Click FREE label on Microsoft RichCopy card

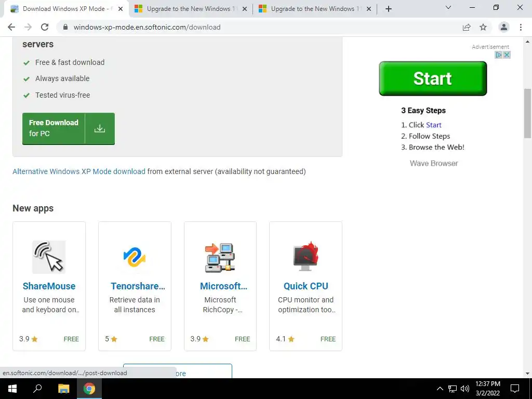[x=242, y=339]
